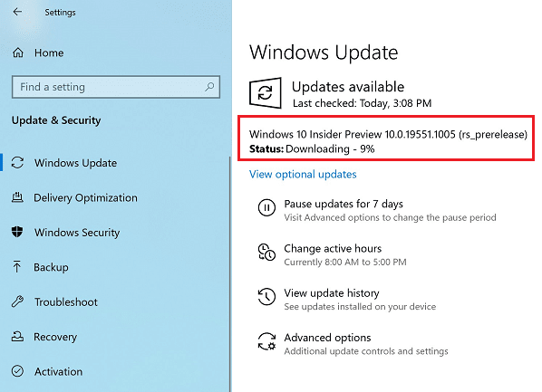The width and height of the screenshot is (542, 392).
Task: Click the Backup upload arrow icon
Action: 16,267
